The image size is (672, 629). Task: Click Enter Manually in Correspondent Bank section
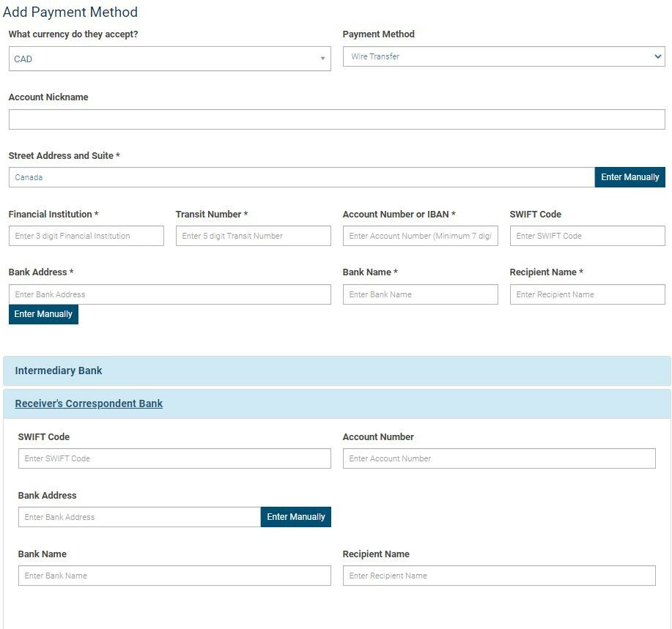tap(295, 516)
